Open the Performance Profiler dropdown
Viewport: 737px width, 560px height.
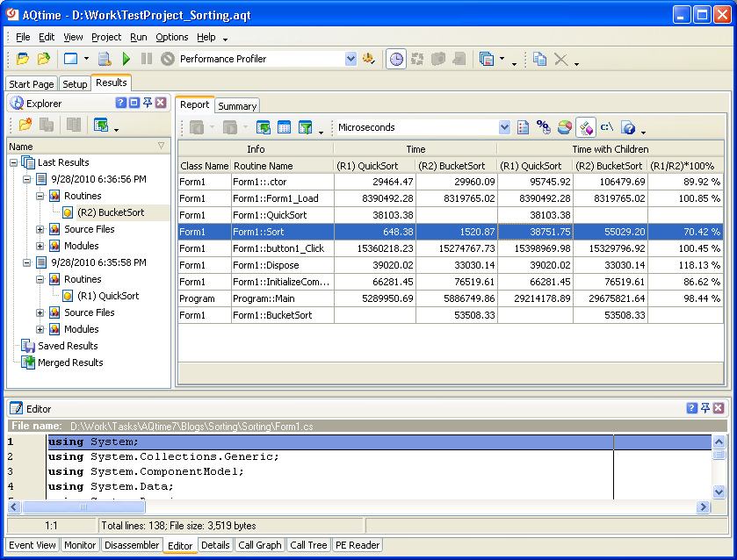point(350,59)
